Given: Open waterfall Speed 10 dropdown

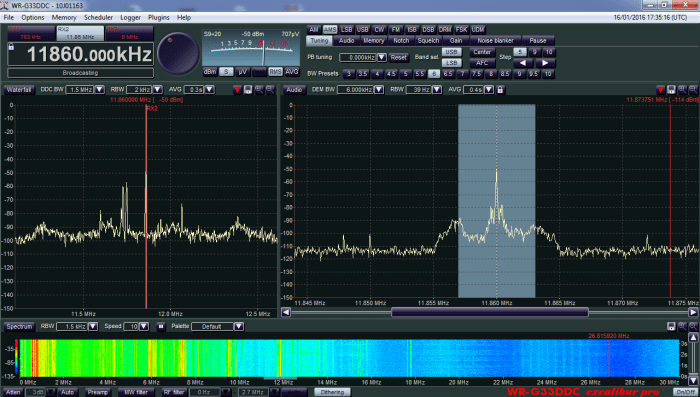Looking at the screenshot, I should pyautogui.click(x=144, y=326).
